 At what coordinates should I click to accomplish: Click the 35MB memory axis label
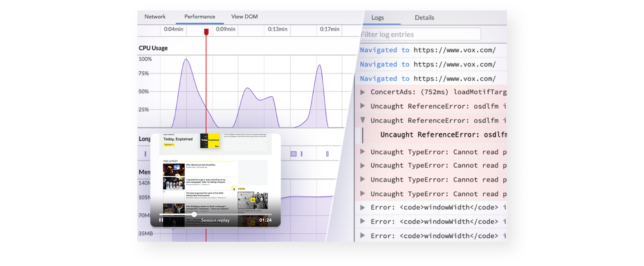[x=145, y=233]
